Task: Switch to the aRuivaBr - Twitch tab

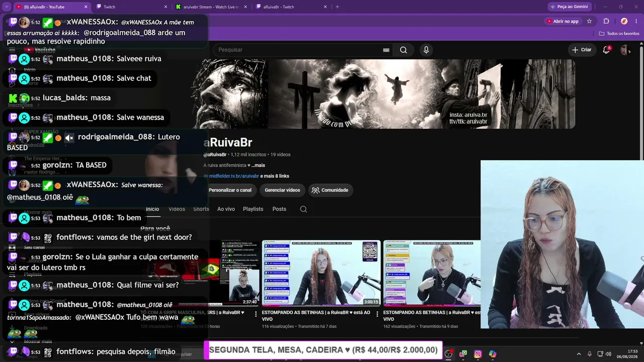Action: tap(291, 7)
